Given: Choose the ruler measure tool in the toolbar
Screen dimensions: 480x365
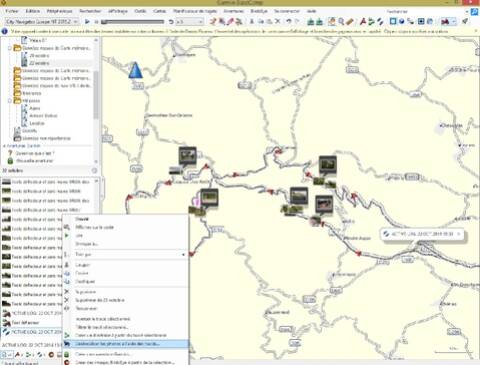Looking at the screenshot, I should (350, 22).
